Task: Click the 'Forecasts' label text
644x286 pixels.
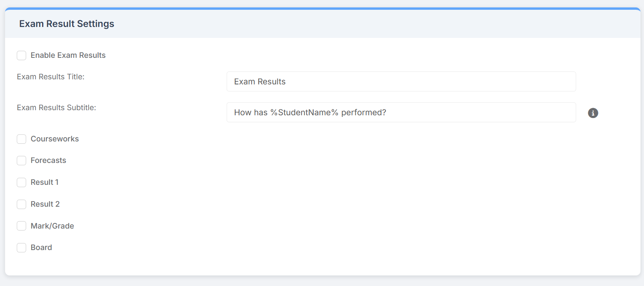Action: pos(48,161)
